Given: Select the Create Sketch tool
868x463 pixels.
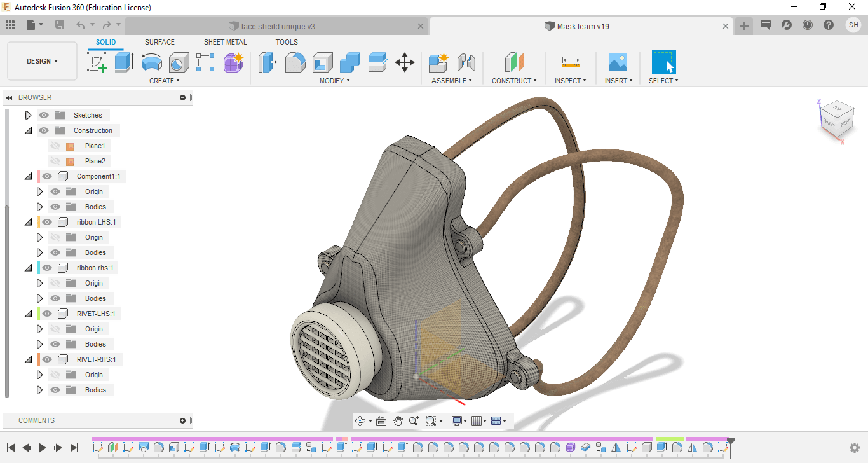Looking at the screenshot, I should [97, 62].
